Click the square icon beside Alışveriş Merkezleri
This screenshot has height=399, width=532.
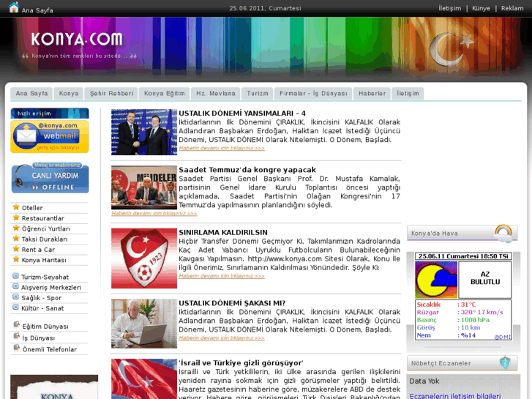(x=15, y=286)
